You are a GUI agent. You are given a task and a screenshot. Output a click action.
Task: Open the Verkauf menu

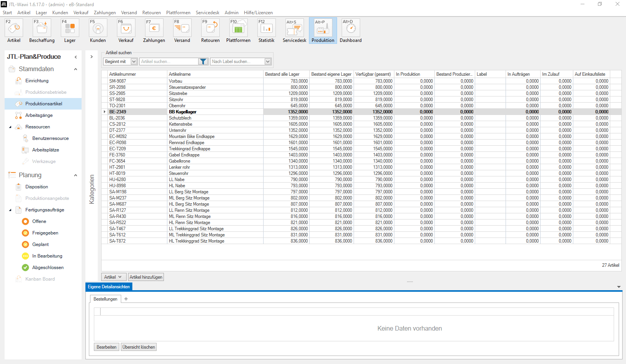pyautogui.click(x=81, y=13)
